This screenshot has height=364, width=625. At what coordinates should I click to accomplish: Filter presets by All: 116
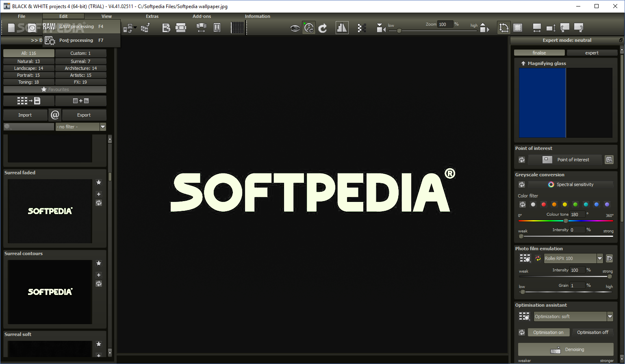[29, 53]
